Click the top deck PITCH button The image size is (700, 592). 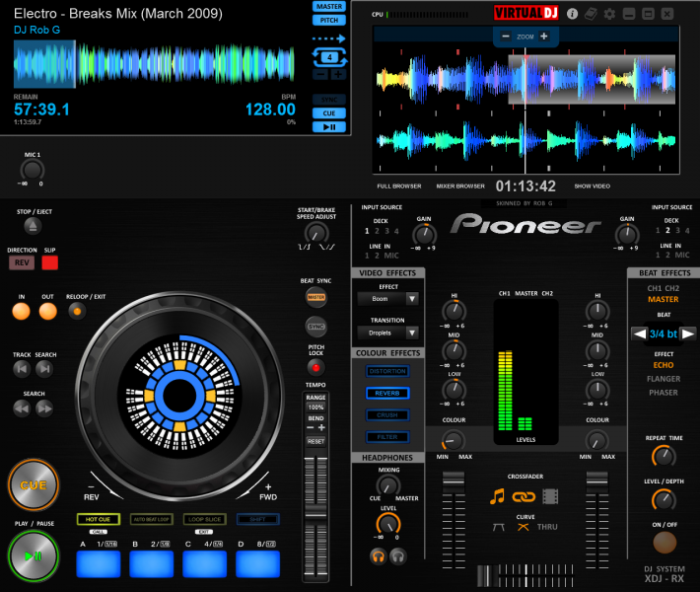point(329,20)
